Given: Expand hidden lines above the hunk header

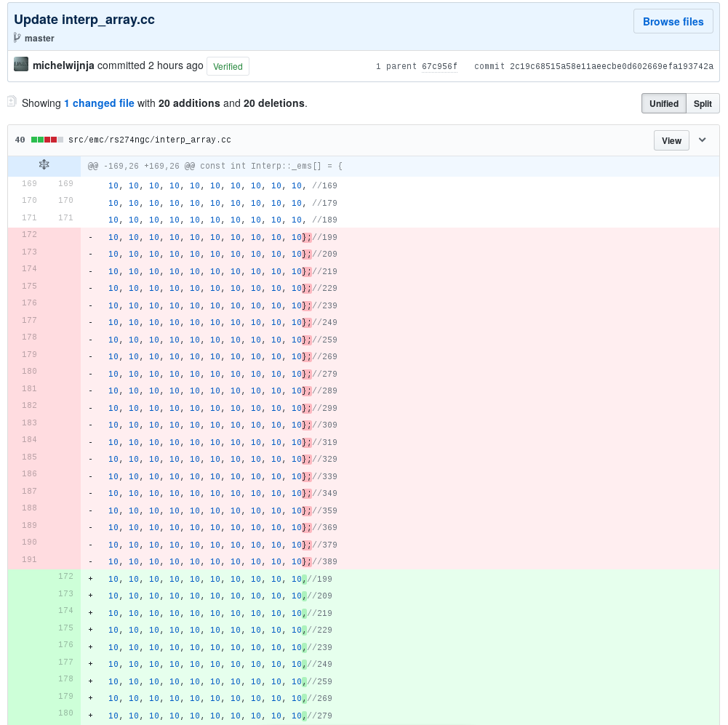Looking at the screenshot, I should [44, 165].
